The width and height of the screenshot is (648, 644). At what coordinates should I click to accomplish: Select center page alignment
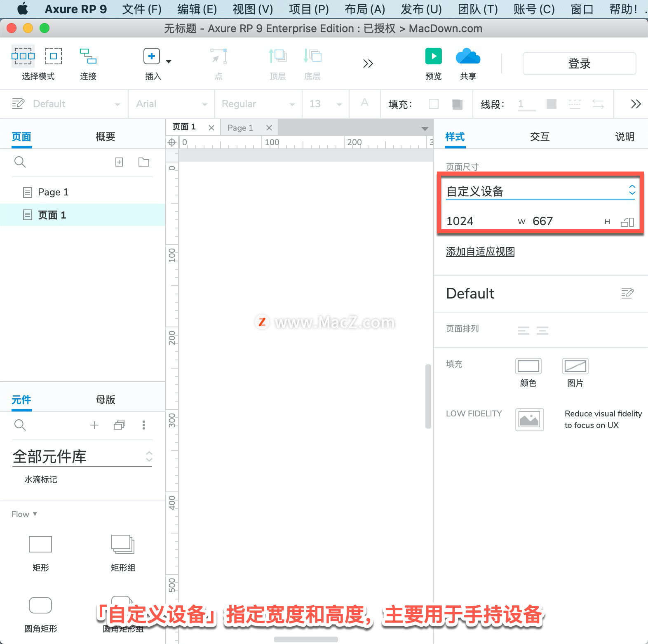[x=542, y=330]
